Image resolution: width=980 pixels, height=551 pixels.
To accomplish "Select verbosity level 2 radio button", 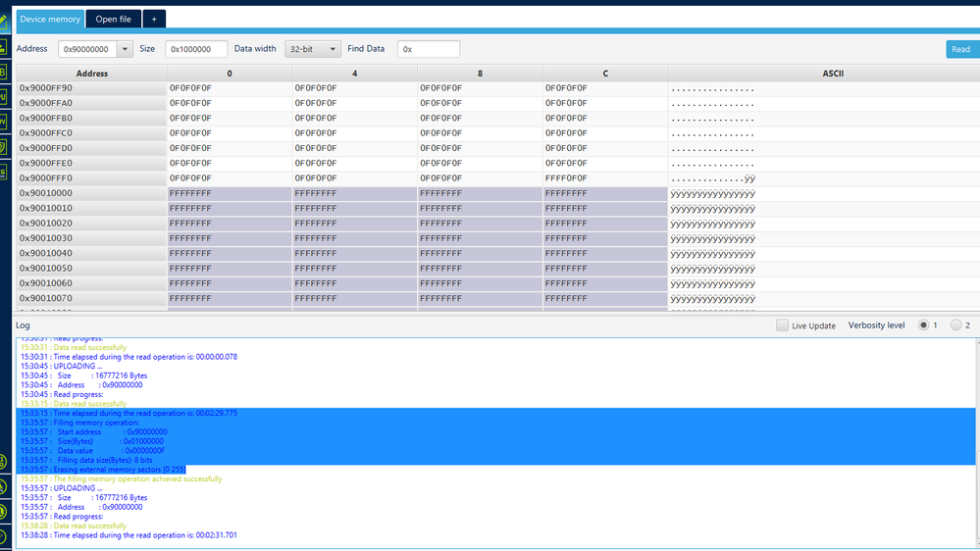I will (x=955, y=325).
